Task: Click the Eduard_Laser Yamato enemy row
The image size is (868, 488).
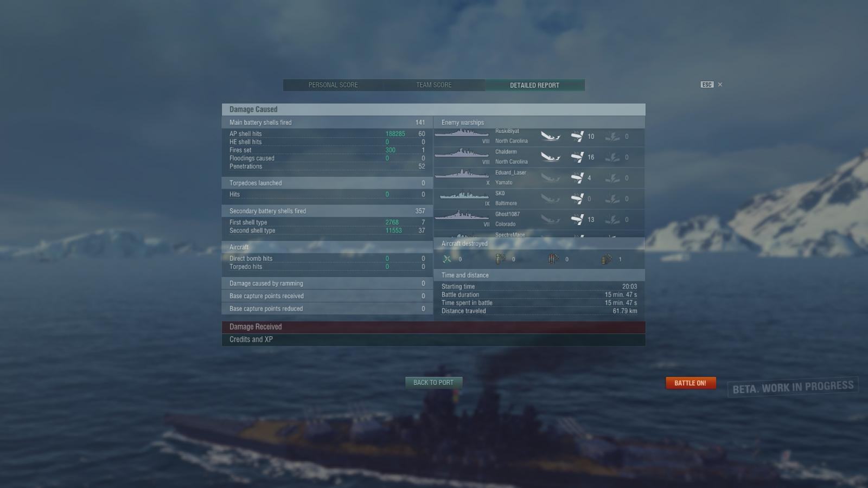Action: coord(539,178)
